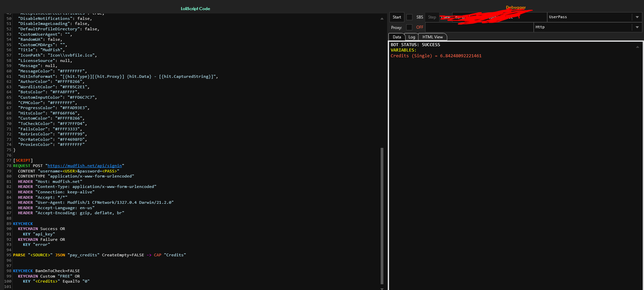Click the "ProxiesColor" setting line

tap(51, 144)
